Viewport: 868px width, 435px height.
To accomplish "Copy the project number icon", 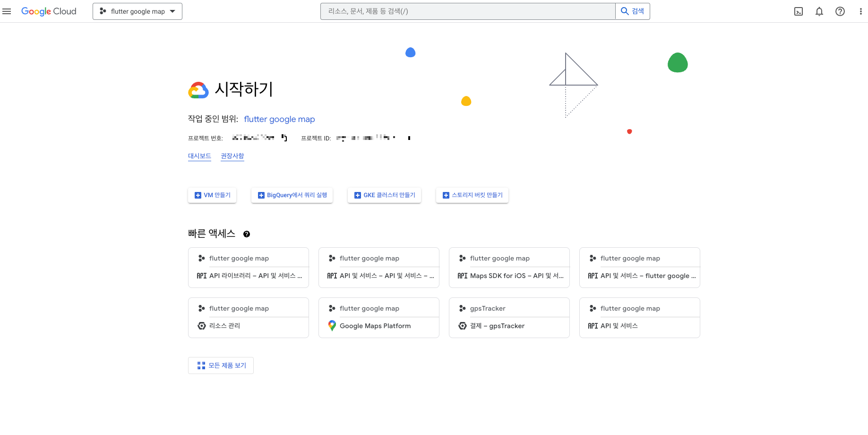I will [284, 138].
